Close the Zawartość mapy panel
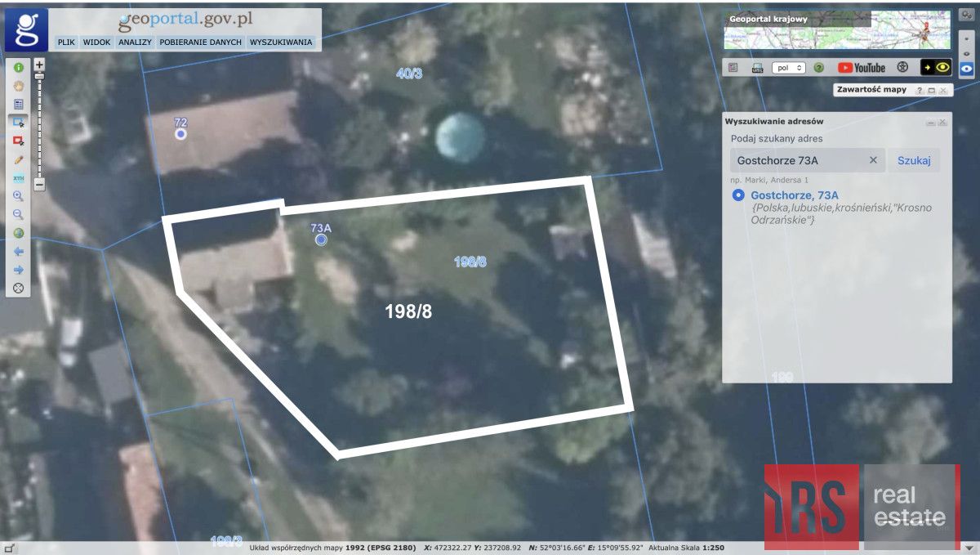Image resolution: width=980 pixels, height=555 pixels. coord(942,90)
